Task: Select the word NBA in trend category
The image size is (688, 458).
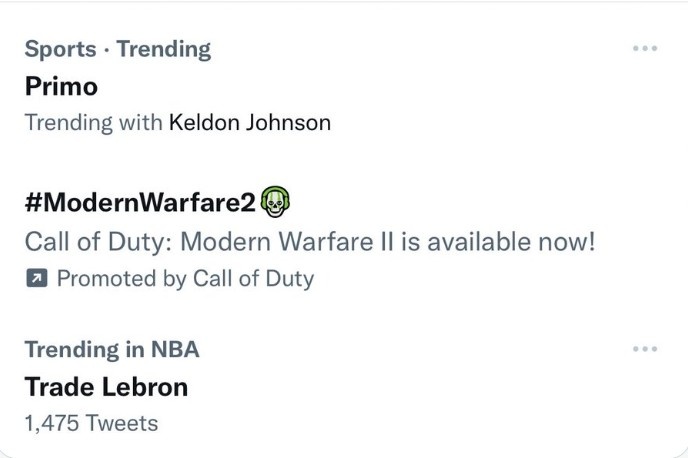Action: tap(175, 350)
